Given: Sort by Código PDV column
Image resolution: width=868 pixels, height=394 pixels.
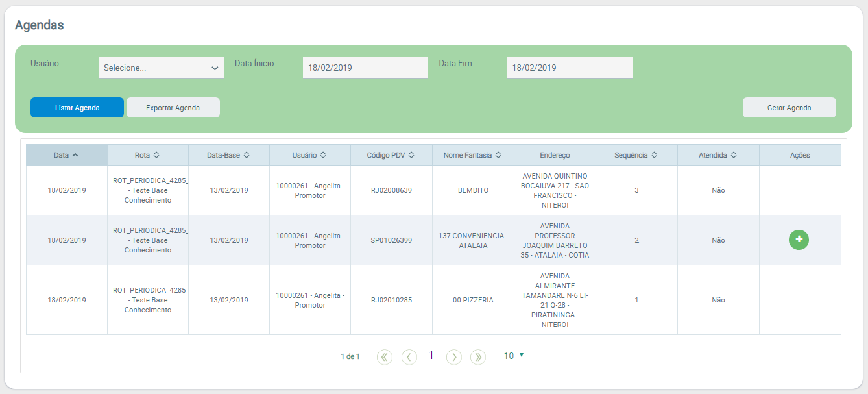Looking at the screenshot, I should [x=391, y=155].
